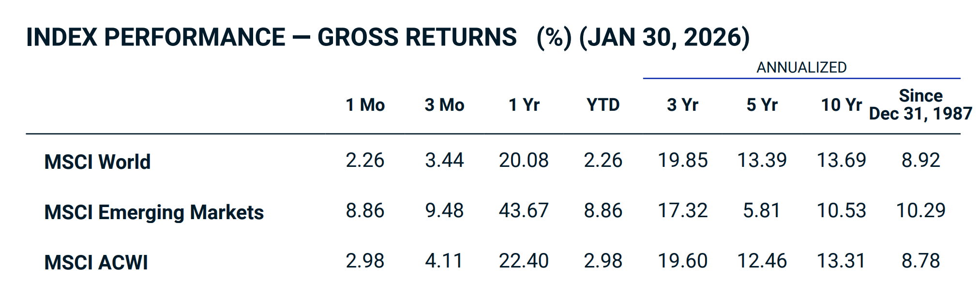The image size is (980, 282).
Task: Click the MSCI ACWI row label
Action: (96, 262)
